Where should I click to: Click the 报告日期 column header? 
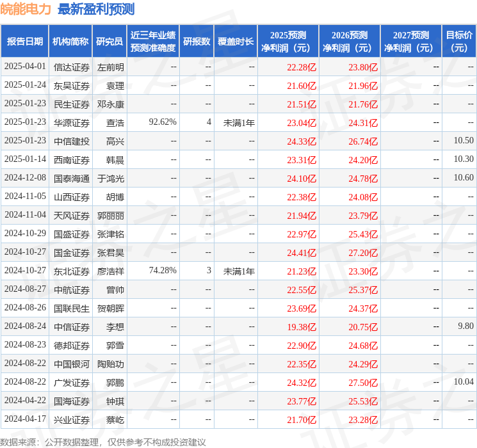pos(24,42)
